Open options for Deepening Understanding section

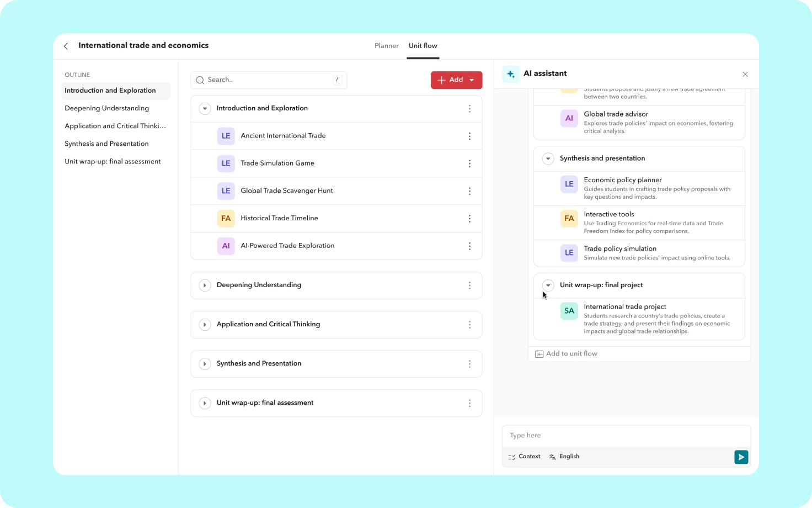tap(470, 285)
